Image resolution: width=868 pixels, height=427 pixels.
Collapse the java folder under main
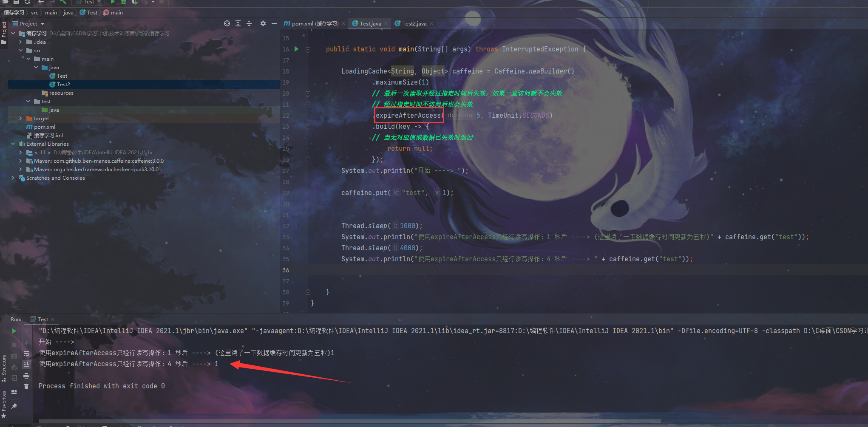coord(36,67)
